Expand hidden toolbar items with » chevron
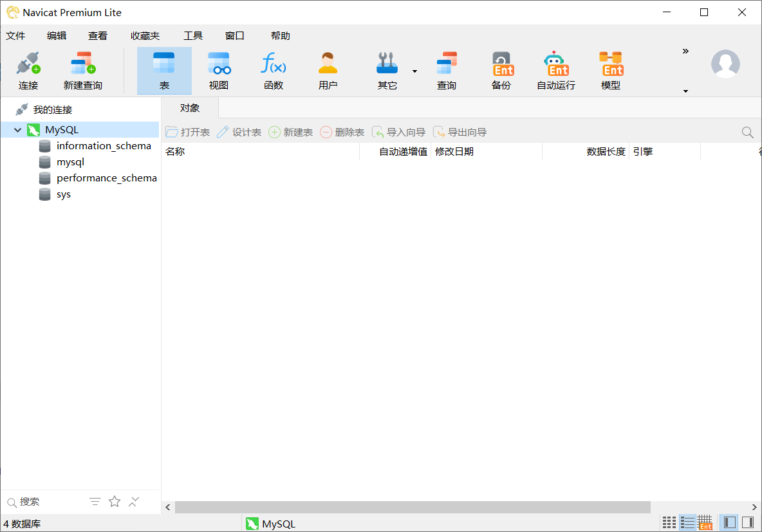This screenshot has width=762, height=532. pos(685,51)
